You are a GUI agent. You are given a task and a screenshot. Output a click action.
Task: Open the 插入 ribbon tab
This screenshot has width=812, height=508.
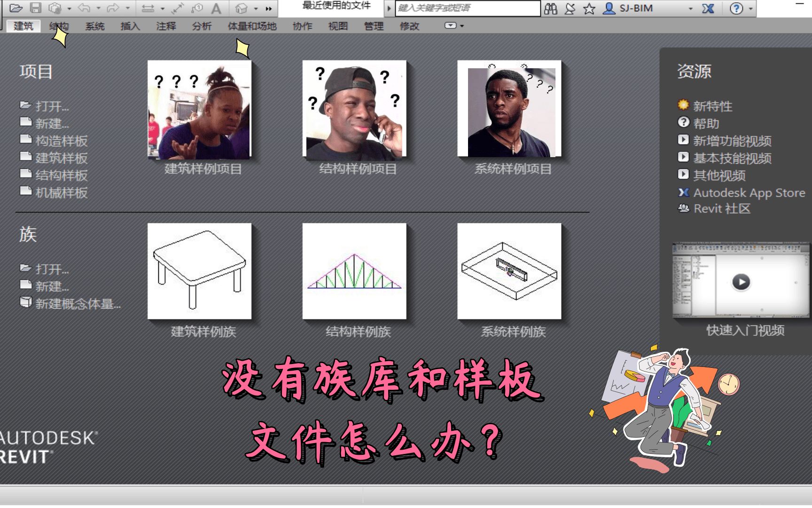[130, 26]
